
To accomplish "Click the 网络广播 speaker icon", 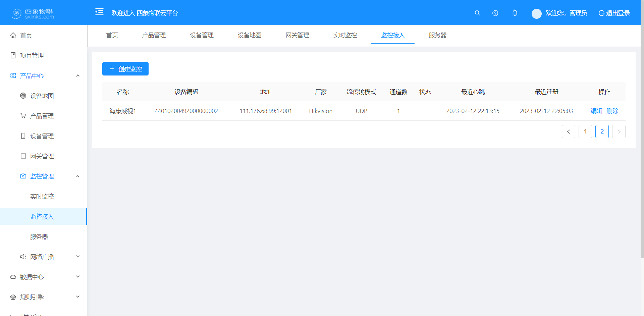I will click(x=22, y=256).
